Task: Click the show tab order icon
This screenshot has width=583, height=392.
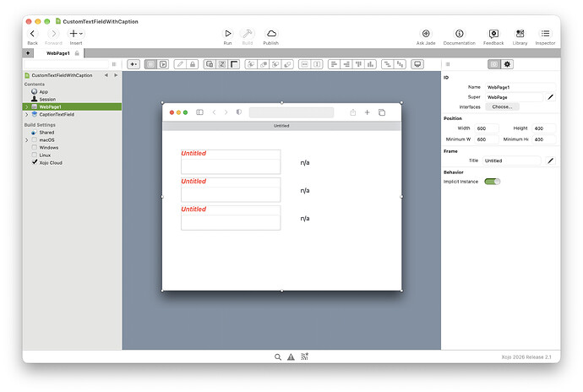Action: pos(222,64)
